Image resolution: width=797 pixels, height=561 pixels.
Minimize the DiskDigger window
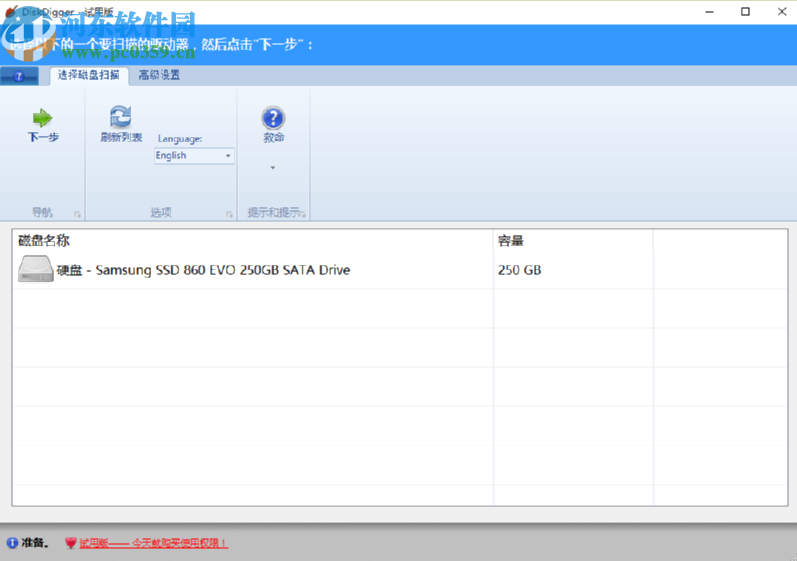tap(710, 12)
